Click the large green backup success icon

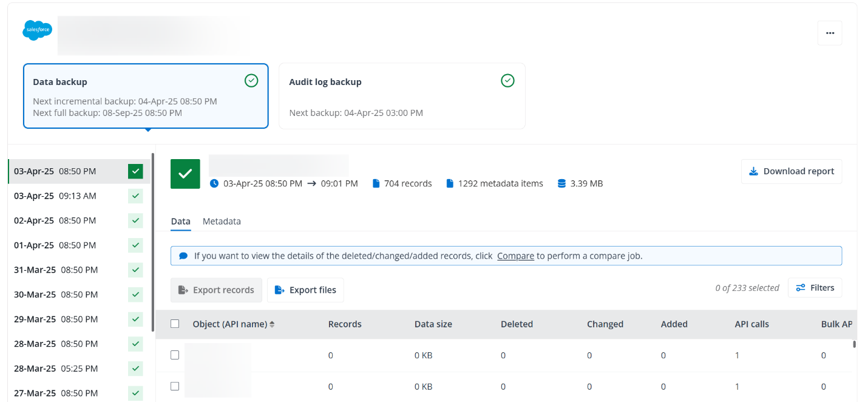[185, 174]
